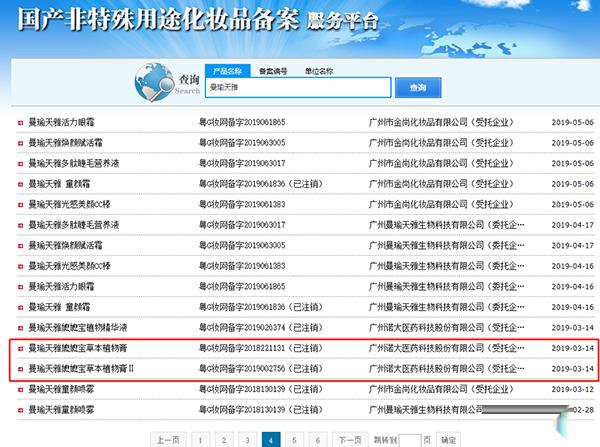Open 曼瑜天雅嫩嫩宝草本植物膏II entry
The image size is (600, 447).
click(x=81, y=369)
